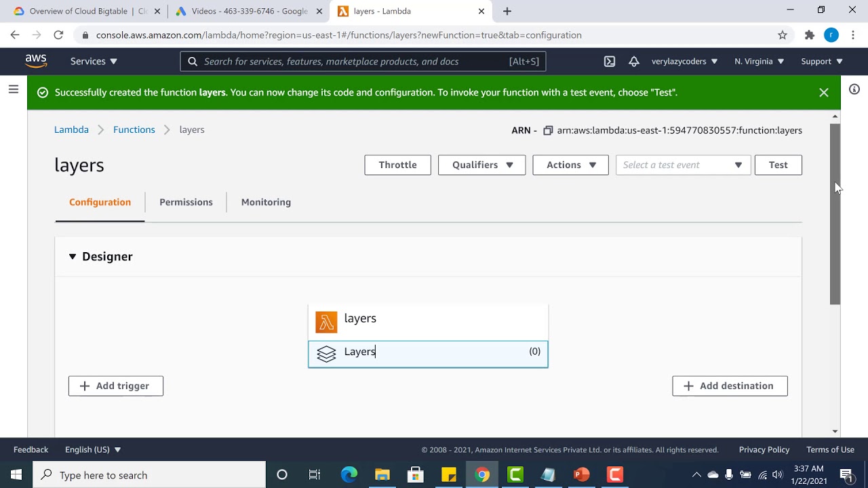Image resolution: width=868 pixels, height=488 pixels.
Task: Go to Functions breadcrumb link
Action: click(134, 129)
